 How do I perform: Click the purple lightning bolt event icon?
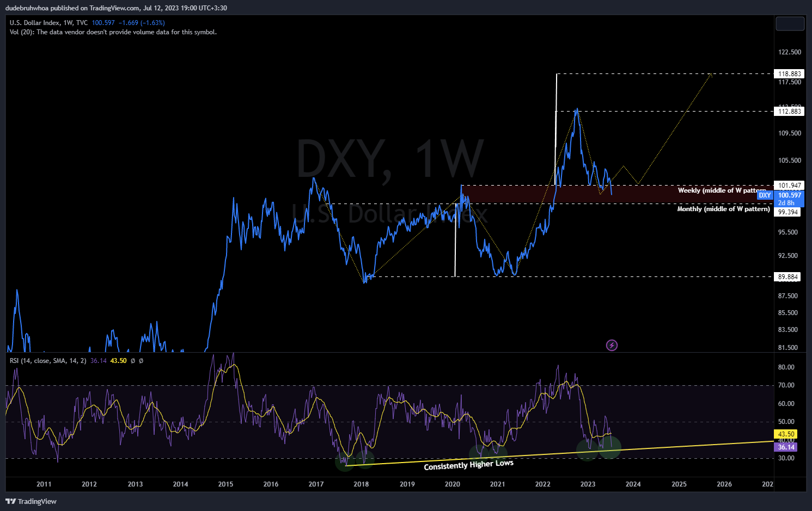612,345
